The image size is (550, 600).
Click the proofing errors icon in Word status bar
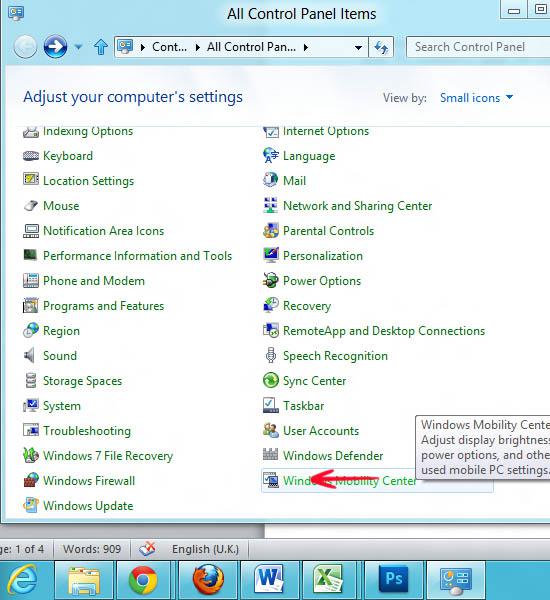point(147,549)
